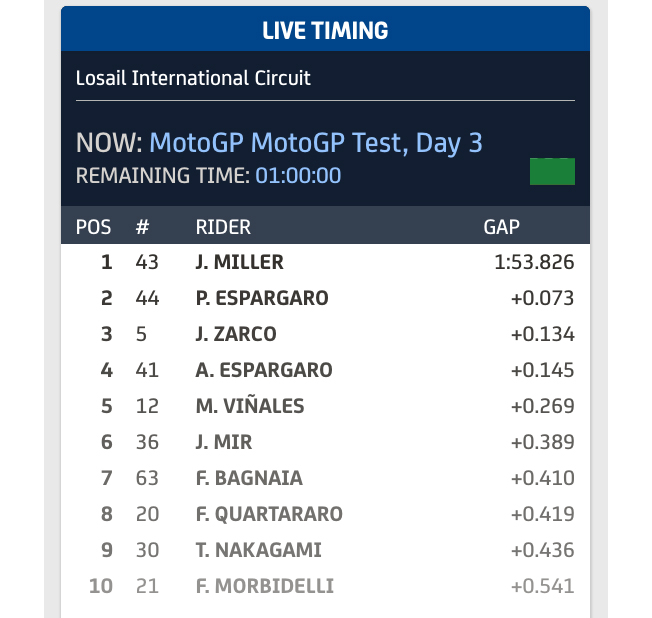Open the LIVE TIMING header
Viewport: 652px width, 618px height.
(325, 30)
